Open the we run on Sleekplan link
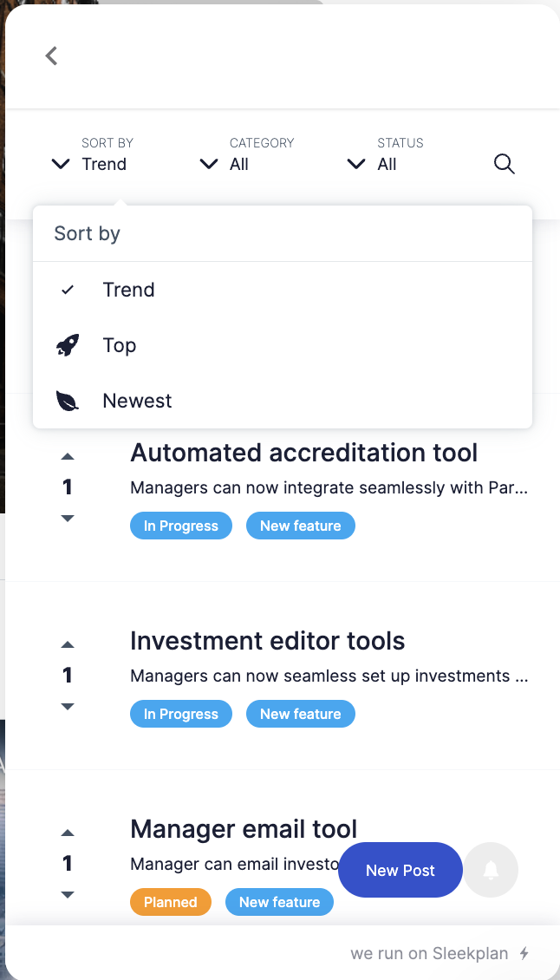Screen dimensions: 560x980 (440, 953)
